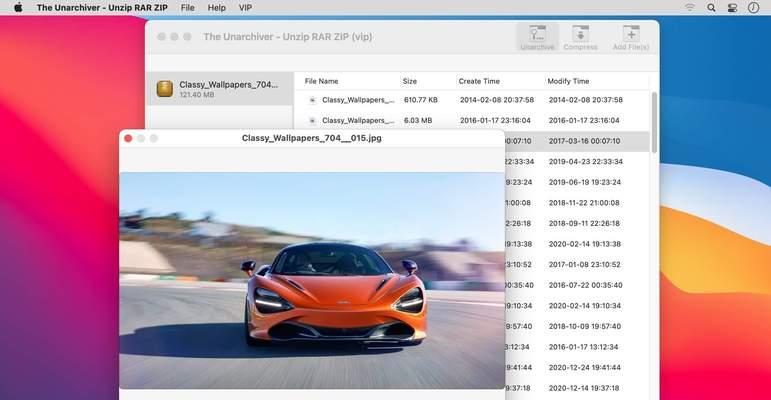Click modify time 2018-09-11 22:26:18
Screen dimensions: 771x400
(584, 224)
